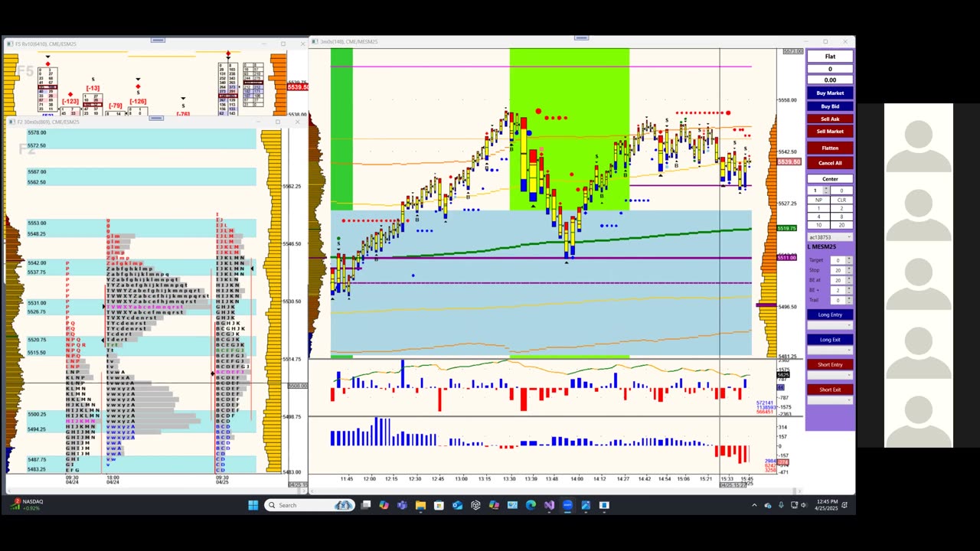Cancel all working orders
The width and height of the screenshot is (980, 551).
(x=830, y=163)
